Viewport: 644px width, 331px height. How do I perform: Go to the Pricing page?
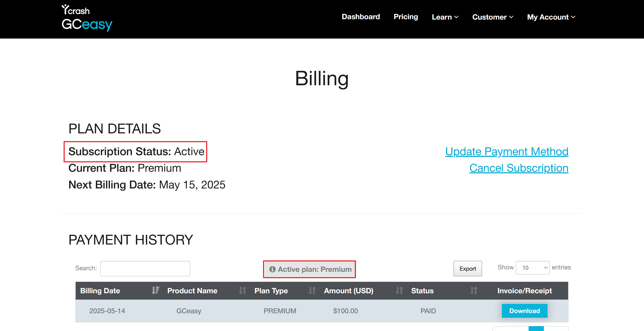pyautogui.click(x=405, y=17)
